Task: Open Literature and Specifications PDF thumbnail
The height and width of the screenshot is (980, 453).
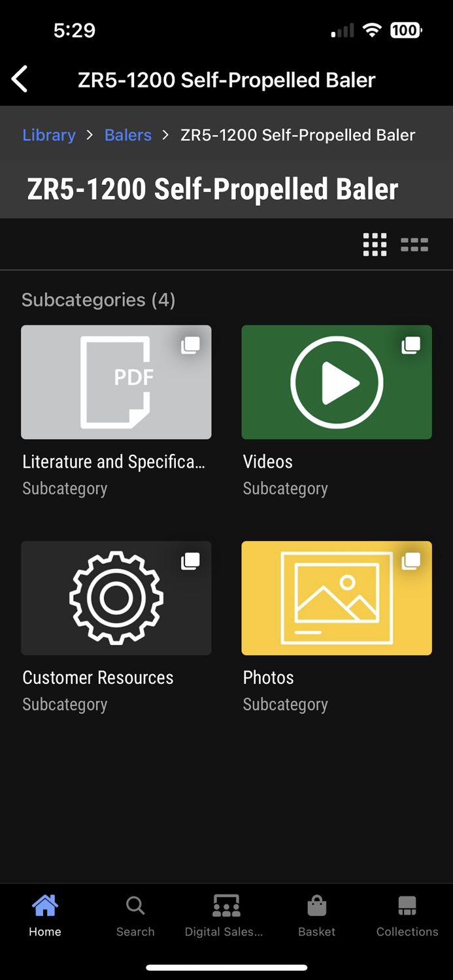Action: click(116, 382)
